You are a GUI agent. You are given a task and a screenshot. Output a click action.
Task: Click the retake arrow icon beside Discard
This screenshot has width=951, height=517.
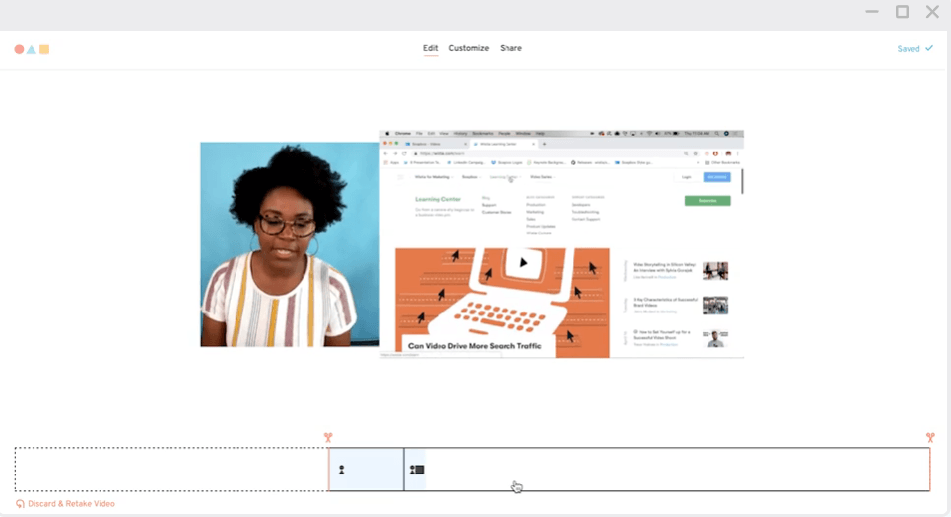tap(20, 504)
